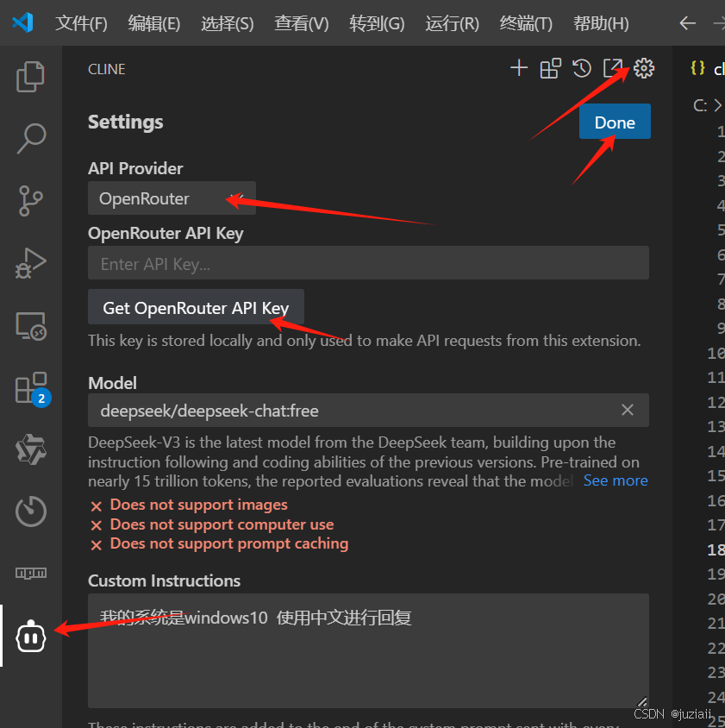725x728 pixels.
Task: Open 运行(R) menu
Action: [452, 23]
